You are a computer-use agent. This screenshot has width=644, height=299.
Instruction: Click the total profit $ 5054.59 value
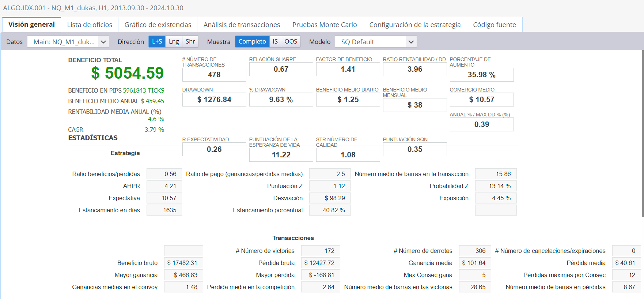coord(127,73)
